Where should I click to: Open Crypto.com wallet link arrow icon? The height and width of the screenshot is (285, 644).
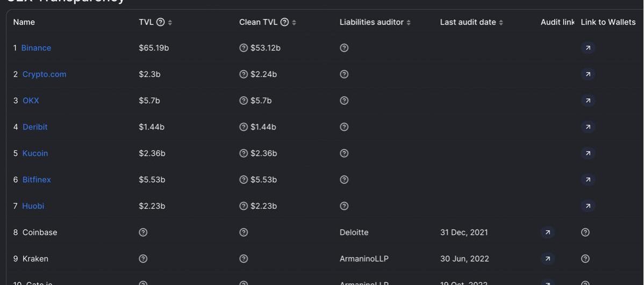point(588,74)
